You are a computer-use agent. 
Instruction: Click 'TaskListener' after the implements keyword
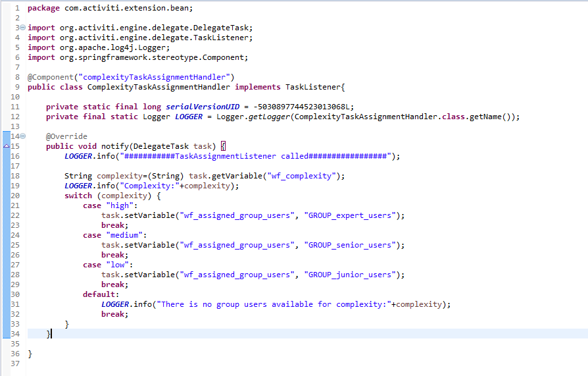pyautogui.click(x=313, y=87)
